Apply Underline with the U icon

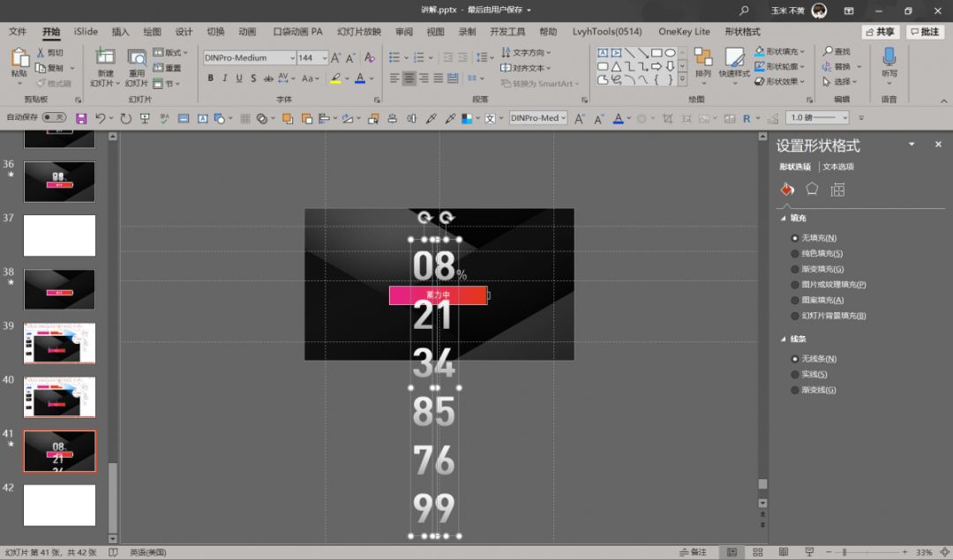point(239,78)
